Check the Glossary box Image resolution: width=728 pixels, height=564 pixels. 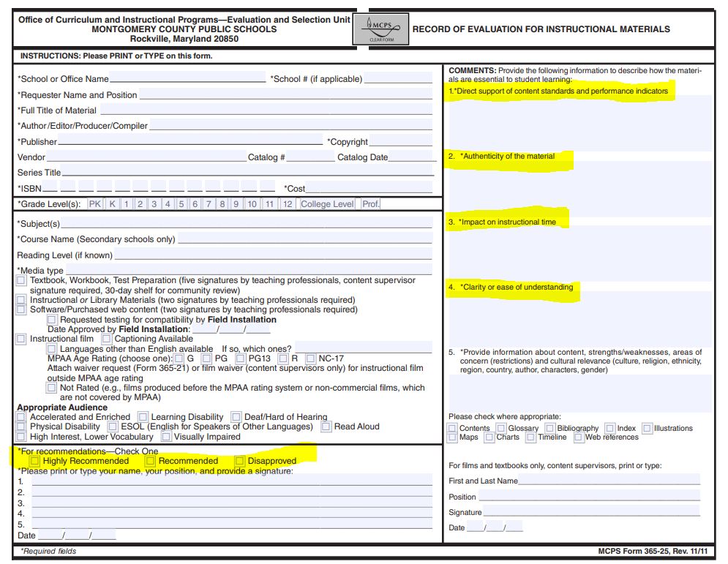500,428
